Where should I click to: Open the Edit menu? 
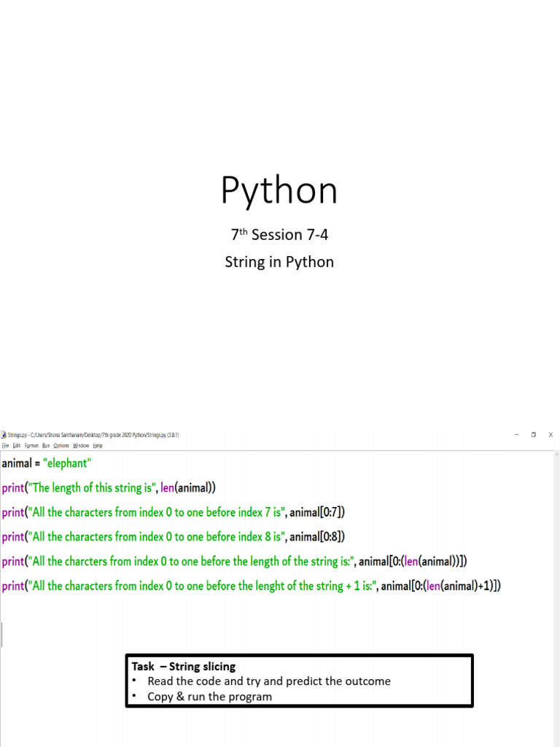17,446
